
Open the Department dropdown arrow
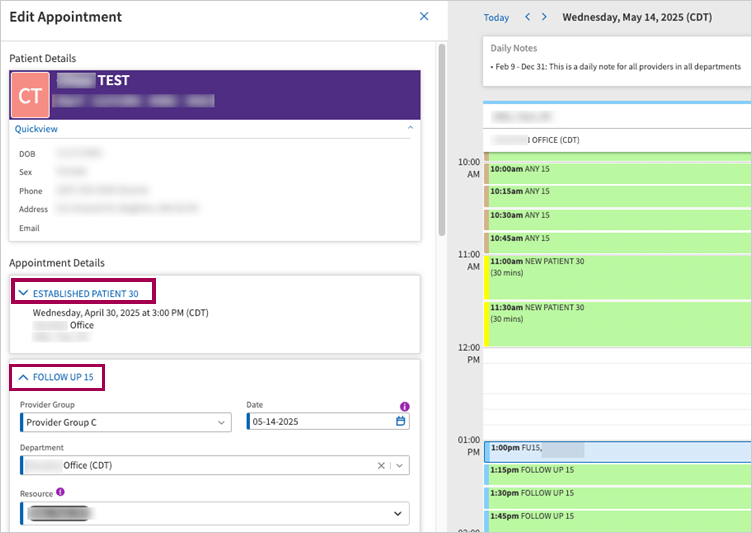pos(400,466)
